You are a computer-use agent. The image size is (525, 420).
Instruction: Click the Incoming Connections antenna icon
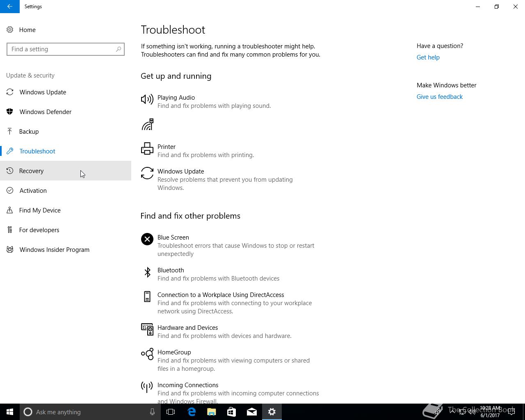point(147,387)
